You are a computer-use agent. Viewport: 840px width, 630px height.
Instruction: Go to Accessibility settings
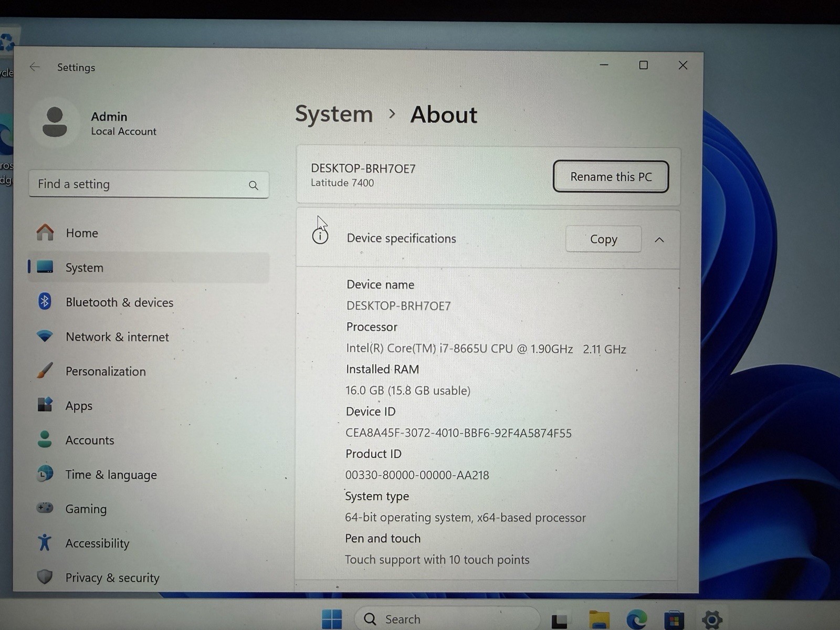(149, 543)
